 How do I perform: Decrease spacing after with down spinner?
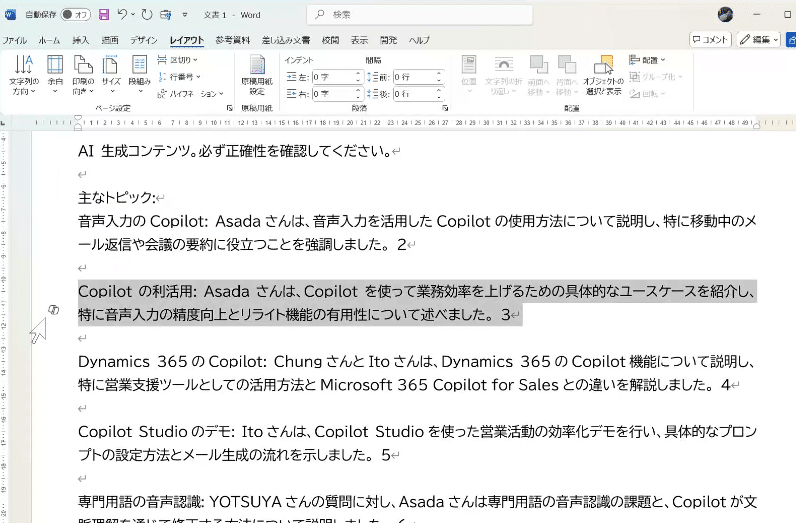[439, 97]
